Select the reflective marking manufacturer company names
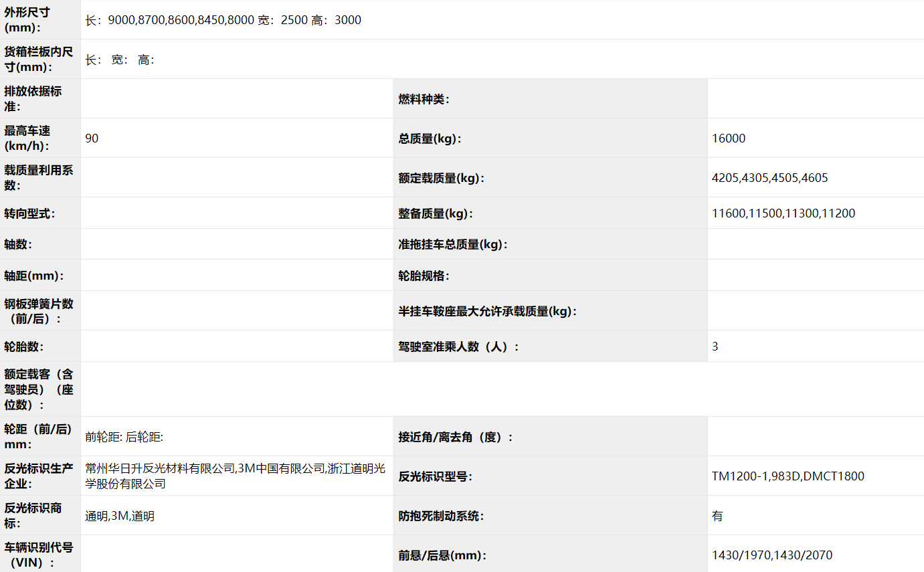 pos(236,476)
